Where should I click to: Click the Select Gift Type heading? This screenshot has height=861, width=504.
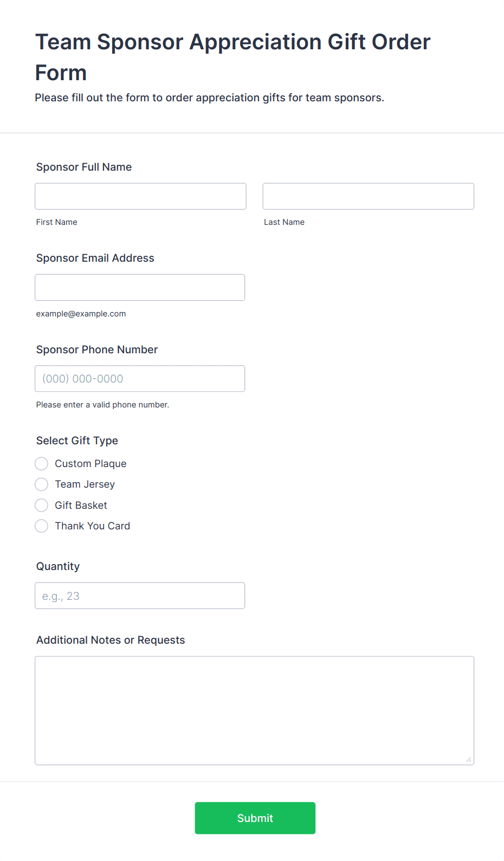pos(77,441)
